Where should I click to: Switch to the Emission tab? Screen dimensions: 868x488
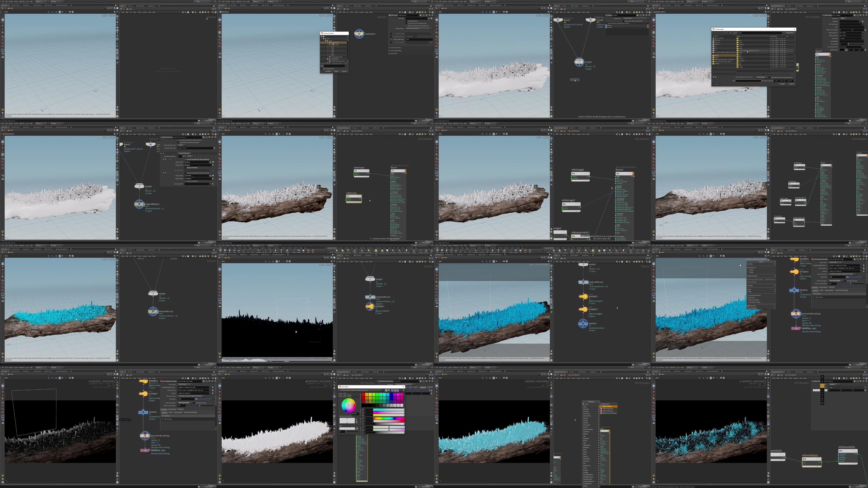coord(423,387)
